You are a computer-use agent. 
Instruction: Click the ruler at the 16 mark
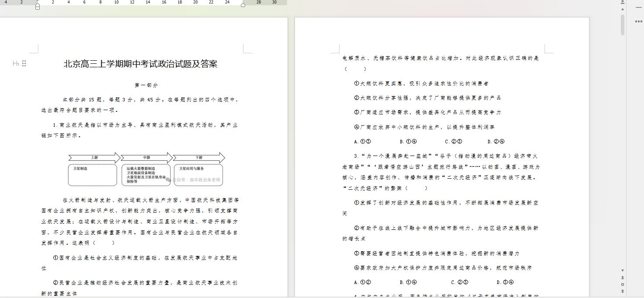point(164,2)
